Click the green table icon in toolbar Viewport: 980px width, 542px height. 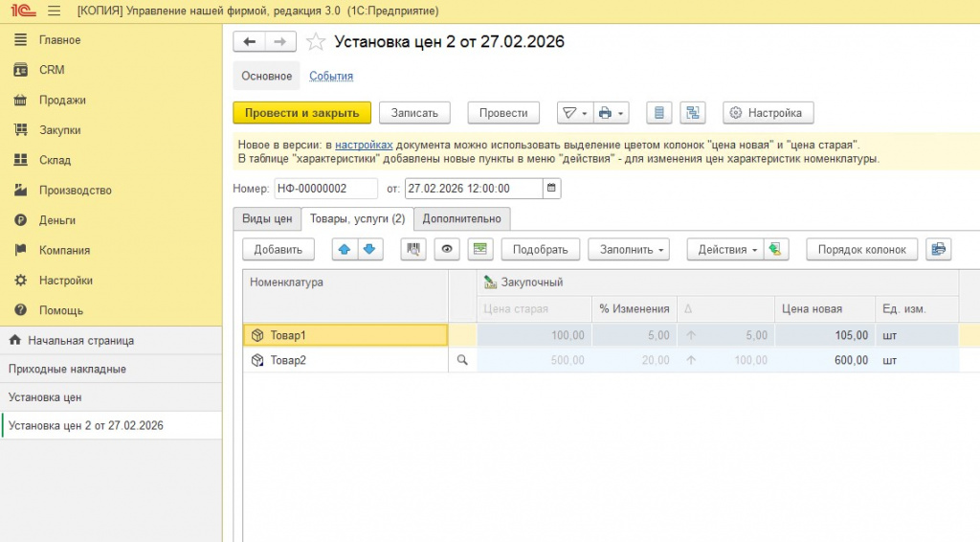coord(480,249)
